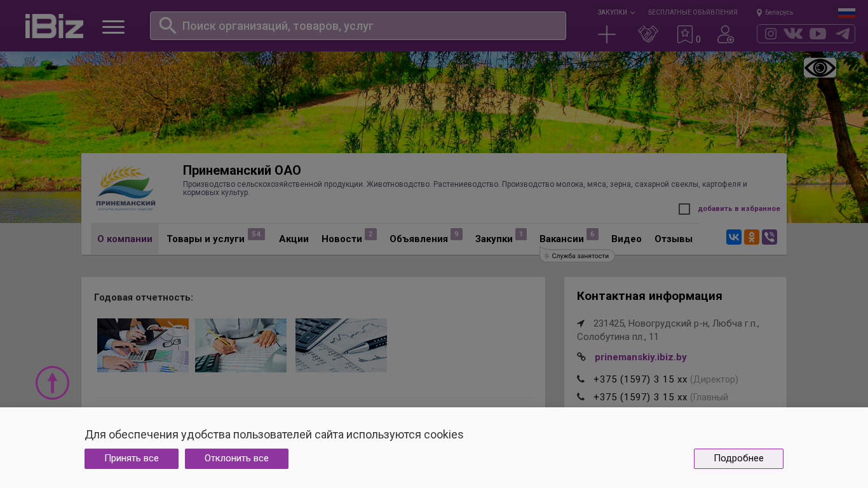Open second annual report thumbnail with pencil
The width and height of the screenshot is (868, 488).
[241, 345]
